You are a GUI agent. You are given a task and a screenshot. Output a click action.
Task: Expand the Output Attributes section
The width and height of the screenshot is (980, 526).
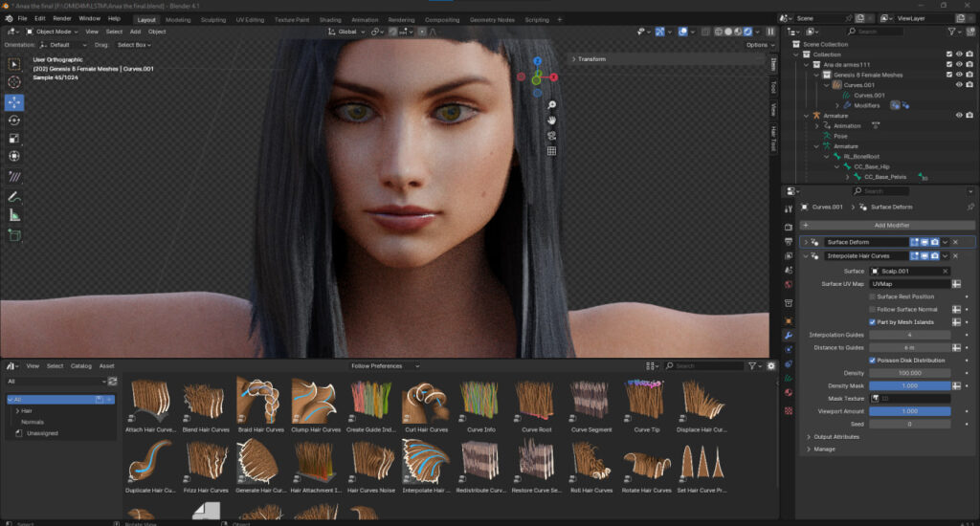coord(809,437)
